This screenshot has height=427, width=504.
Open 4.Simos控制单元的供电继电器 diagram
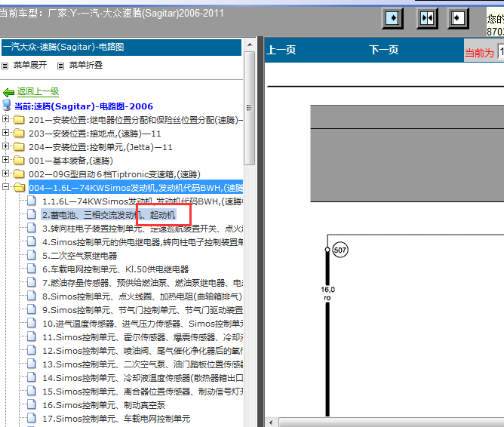pos(143,242)
